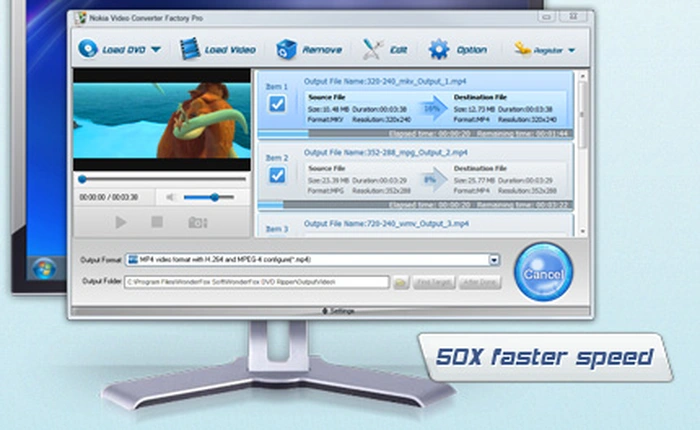The image size is (700, 430).
Task: Expand the Settings bar at bottom
Action: (331, 311)
